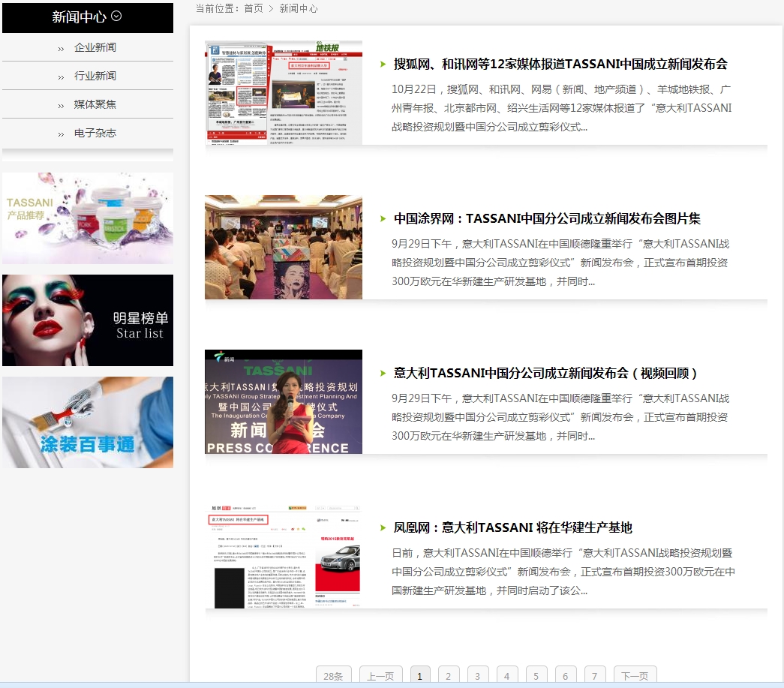Open the 搜狐网、和讯网等12家媒体 article title
Image resolution: width=784 pixels, height=688 pixels.
pos(560,65)
